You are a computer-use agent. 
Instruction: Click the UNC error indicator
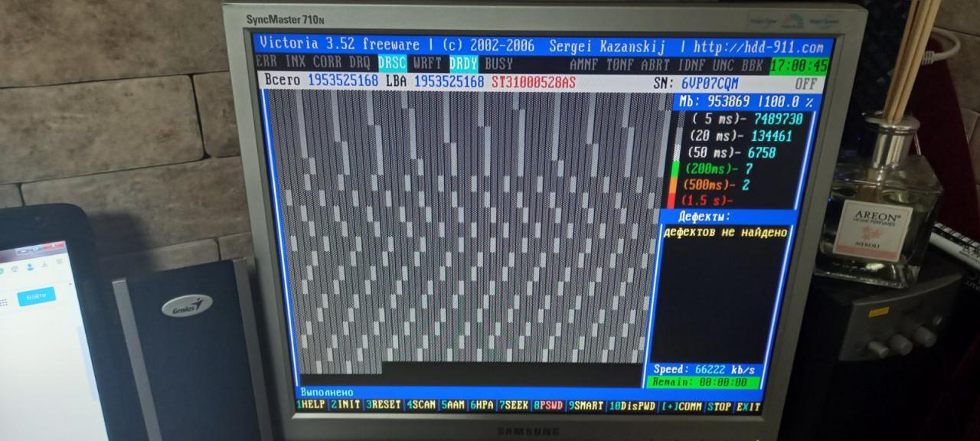[724, 66]
